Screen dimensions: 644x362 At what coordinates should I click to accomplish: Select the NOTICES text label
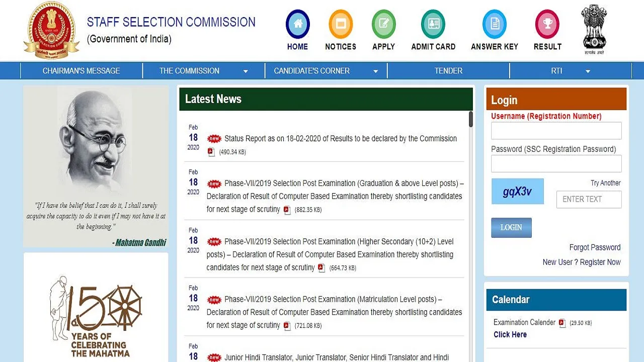pyautogui.click(x=341, y=47)
